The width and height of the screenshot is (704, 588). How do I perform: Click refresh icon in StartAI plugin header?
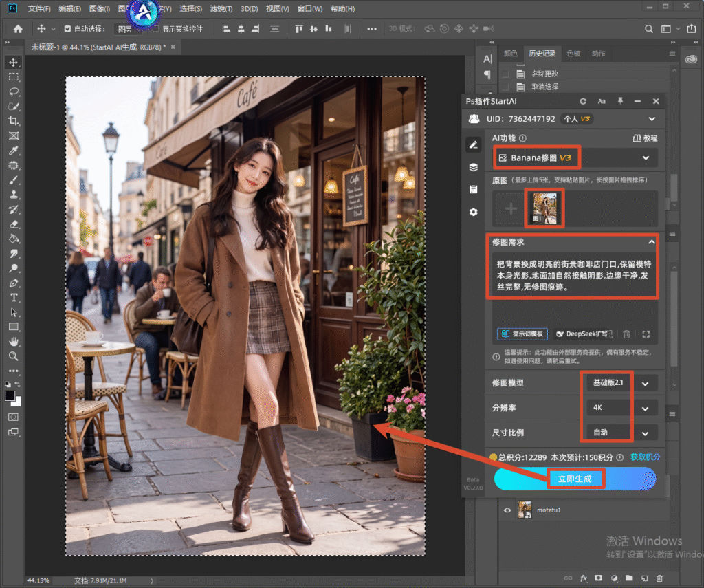(x=583, y=102)
